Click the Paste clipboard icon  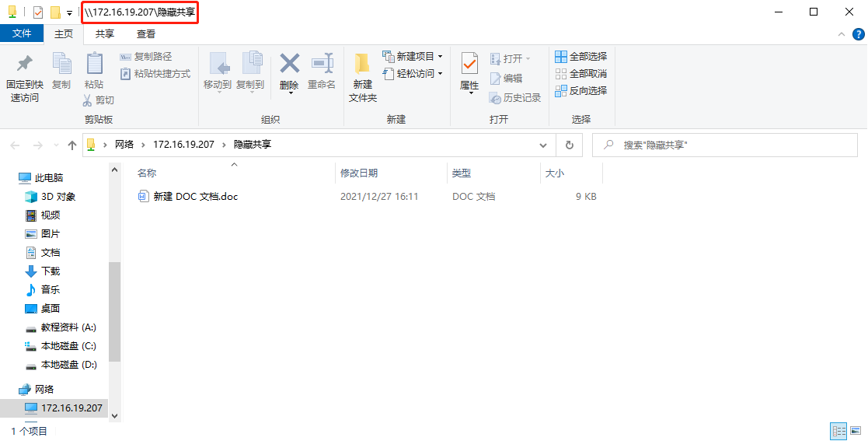click(94, 63)
